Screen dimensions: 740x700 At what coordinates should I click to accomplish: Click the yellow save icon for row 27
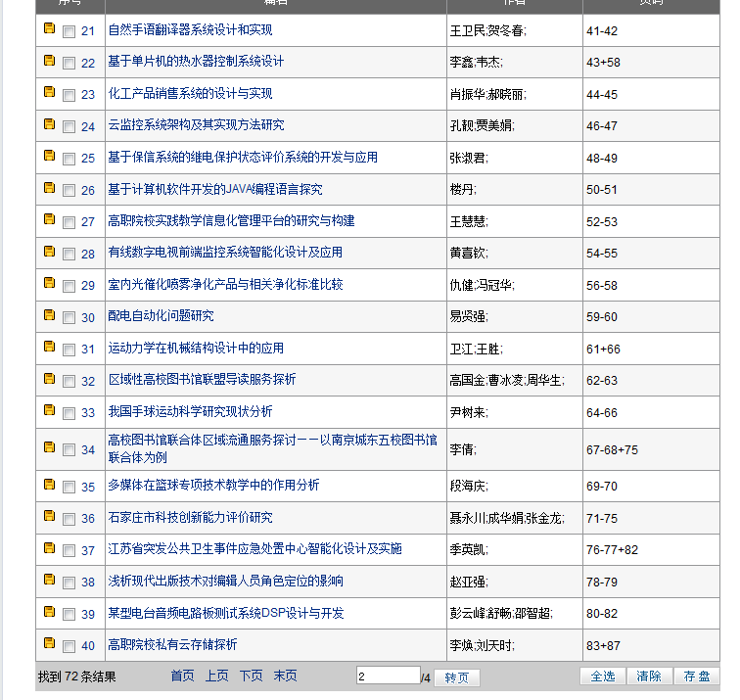point(49,219)
